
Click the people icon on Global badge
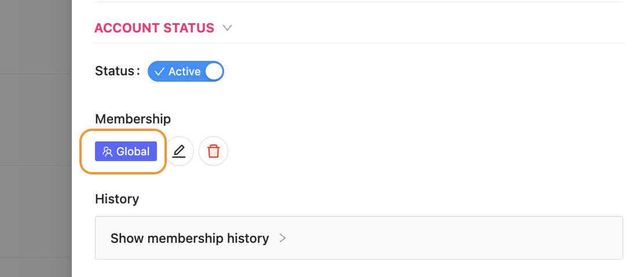[x=107, y=152]
